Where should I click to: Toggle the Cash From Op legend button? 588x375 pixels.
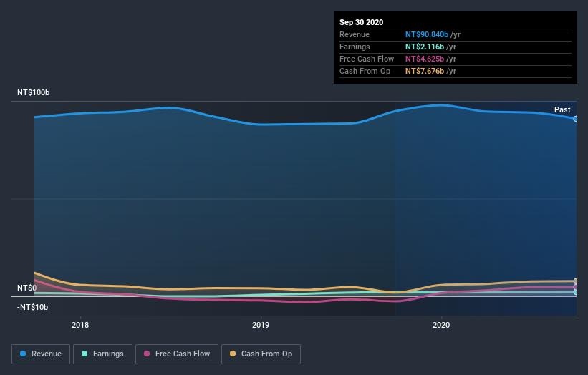(x=261, y=354)
